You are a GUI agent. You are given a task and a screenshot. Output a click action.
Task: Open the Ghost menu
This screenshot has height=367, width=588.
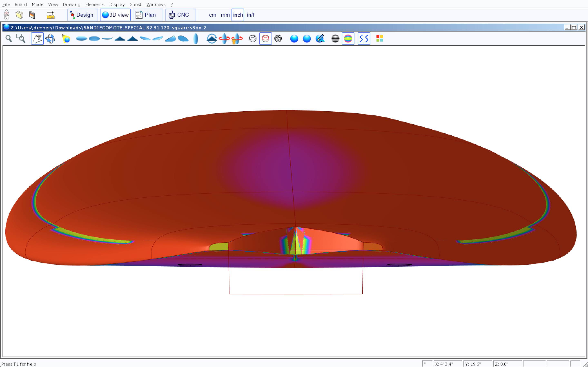point(135,4)
